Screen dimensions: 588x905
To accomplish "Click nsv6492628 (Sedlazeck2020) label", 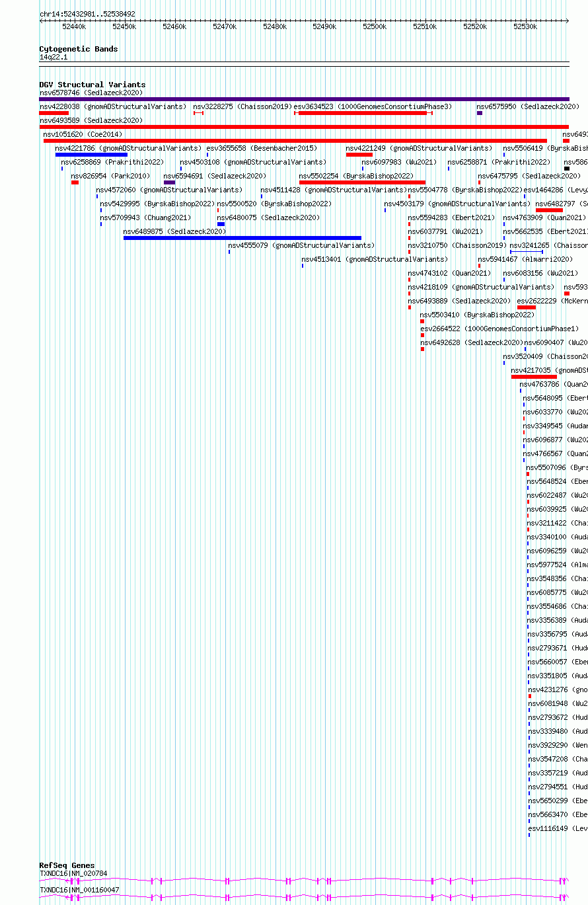I will (x=472, y=342).
